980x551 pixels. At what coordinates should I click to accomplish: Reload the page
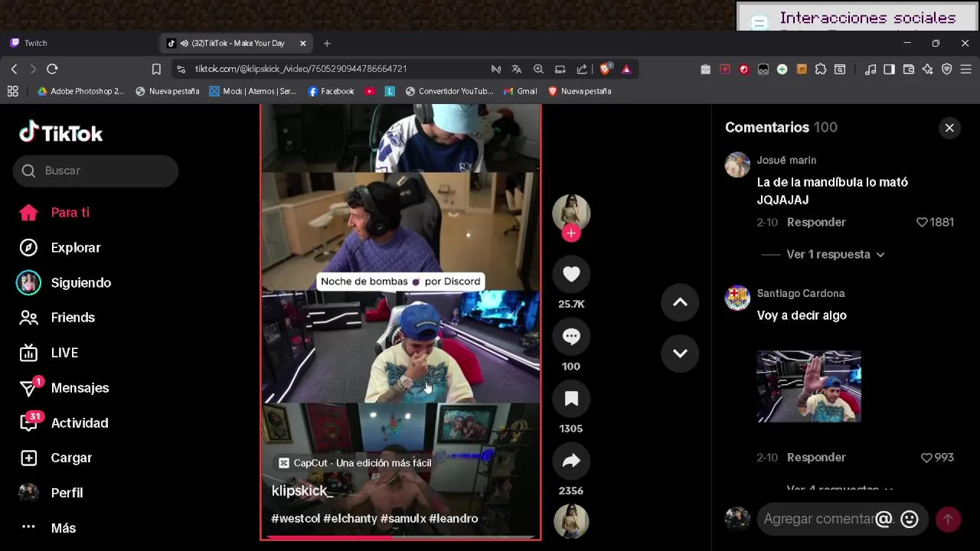pos(52,69)
